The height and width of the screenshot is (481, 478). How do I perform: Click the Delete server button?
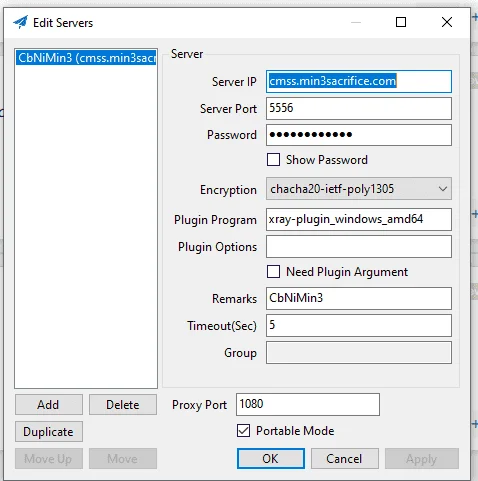(123, 405)
